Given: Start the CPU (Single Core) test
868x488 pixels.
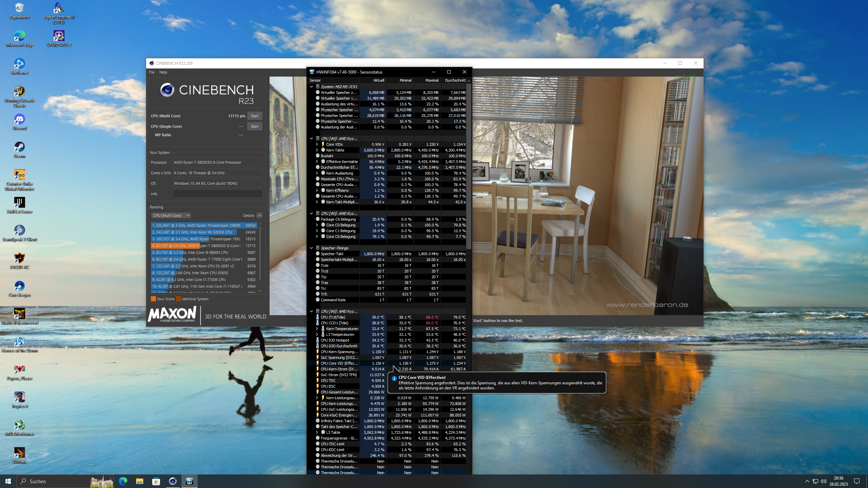Looking at the screenshot, I should click(254, 126).
